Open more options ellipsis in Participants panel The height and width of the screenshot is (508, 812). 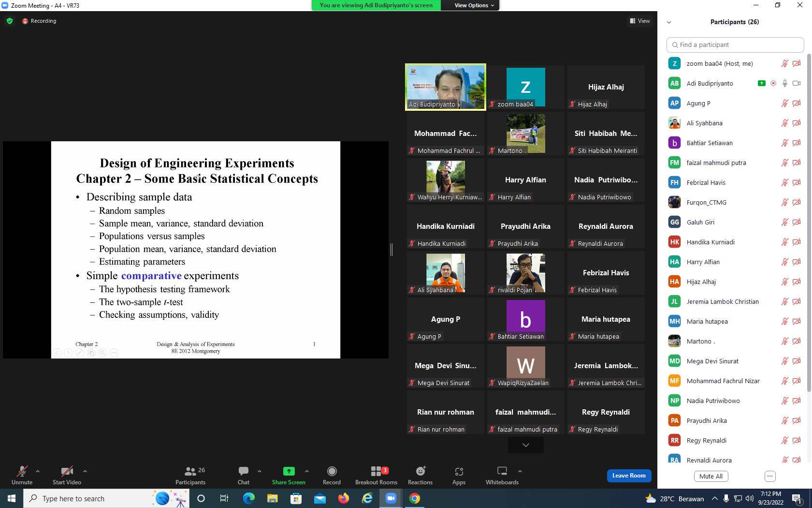(x=770, y=476)
